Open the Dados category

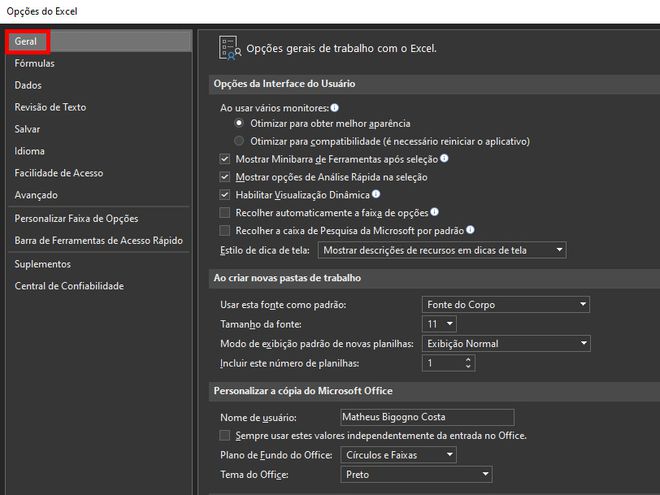(x=100, y=85)
